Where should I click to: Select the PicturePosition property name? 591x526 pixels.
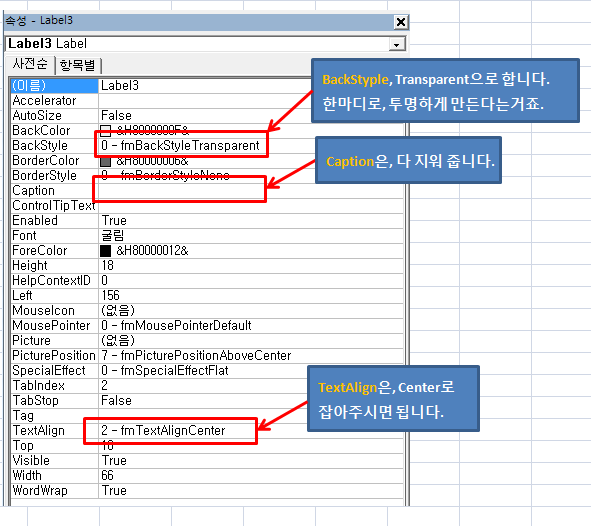pyautogui.click(x=54, y=355)
